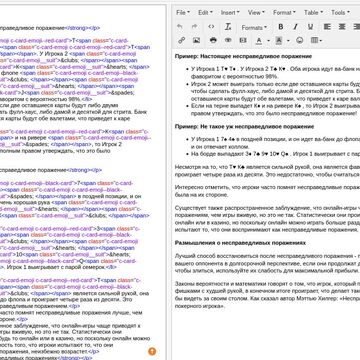Viewport: 360px width, 360px height.
Task: Toggle underline formatting
Action: [x=310, y=27]
